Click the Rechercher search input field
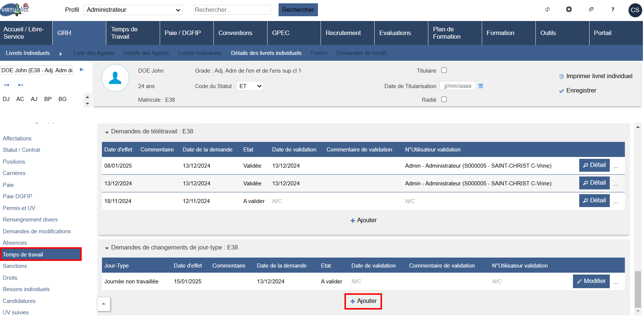 [x=232, y=10]
